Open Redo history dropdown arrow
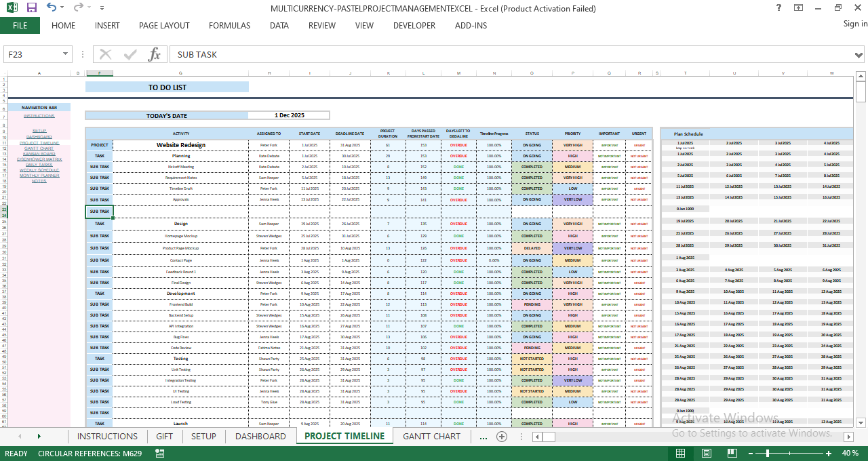 (90, 8)
